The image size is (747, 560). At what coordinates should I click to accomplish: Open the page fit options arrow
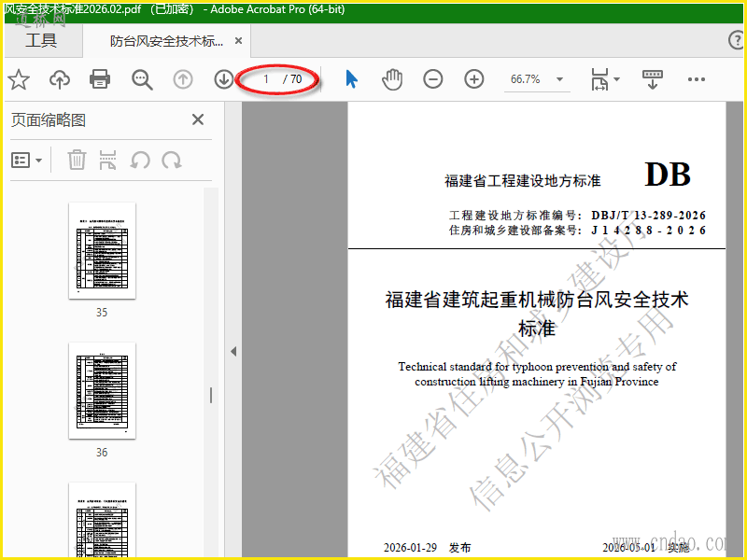pos(616,79)
